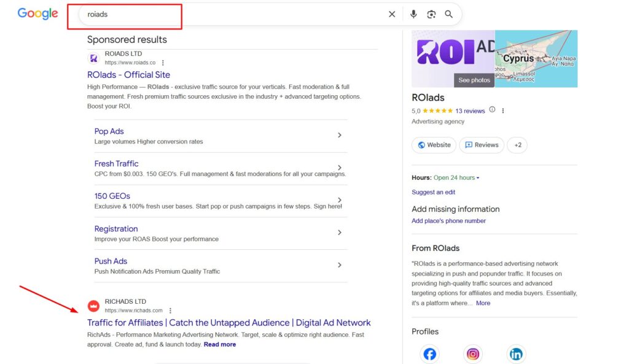The height and width of the screenshot is (364, 629).
Task: Click Read more in RichAds ad description
Action: pos(220,344)
